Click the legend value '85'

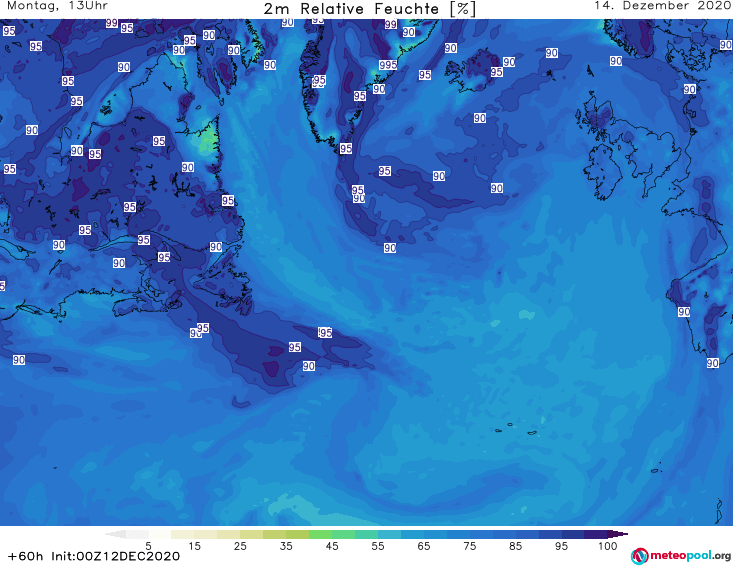tap(516, 546)
